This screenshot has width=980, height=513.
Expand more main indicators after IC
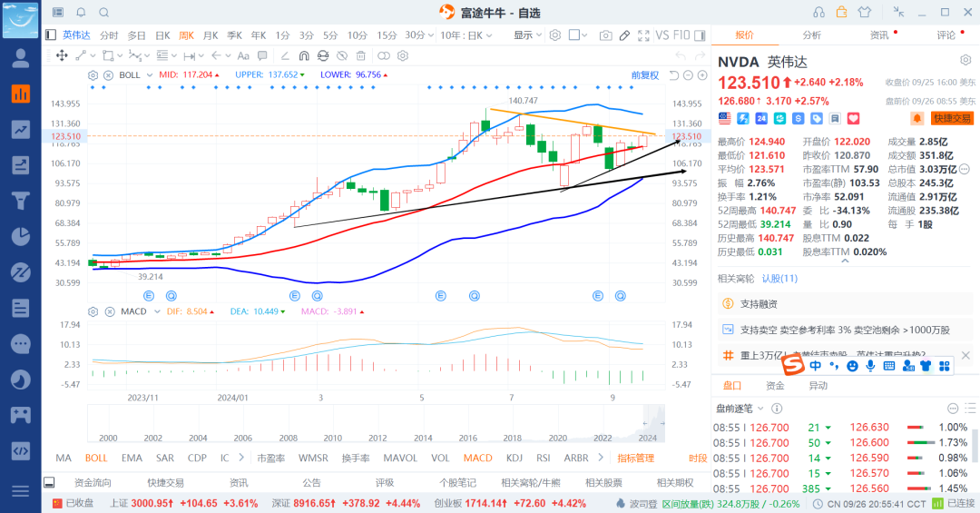point(241,458)
